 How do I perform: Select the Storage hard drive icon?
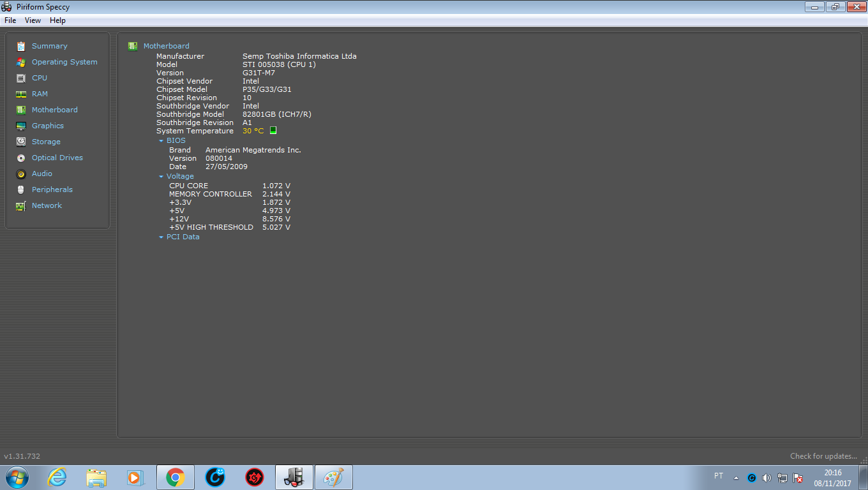(x=21, y=142)
